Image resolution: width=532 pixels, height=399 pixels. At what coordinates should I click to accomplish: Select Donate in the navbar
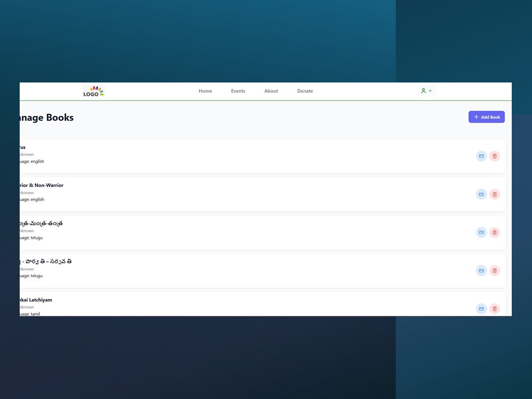coord(305,91)
